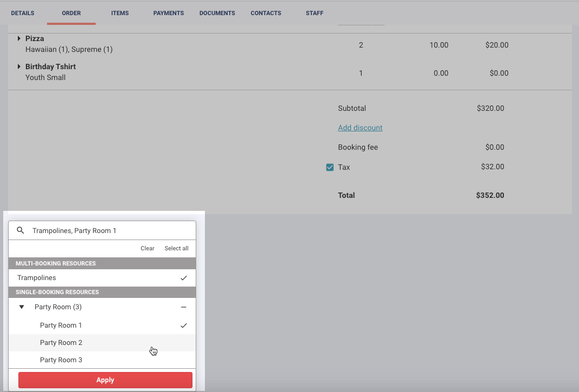
Task: Click the Pizza unit price 10.00
Action: click(x=439, y=45)
